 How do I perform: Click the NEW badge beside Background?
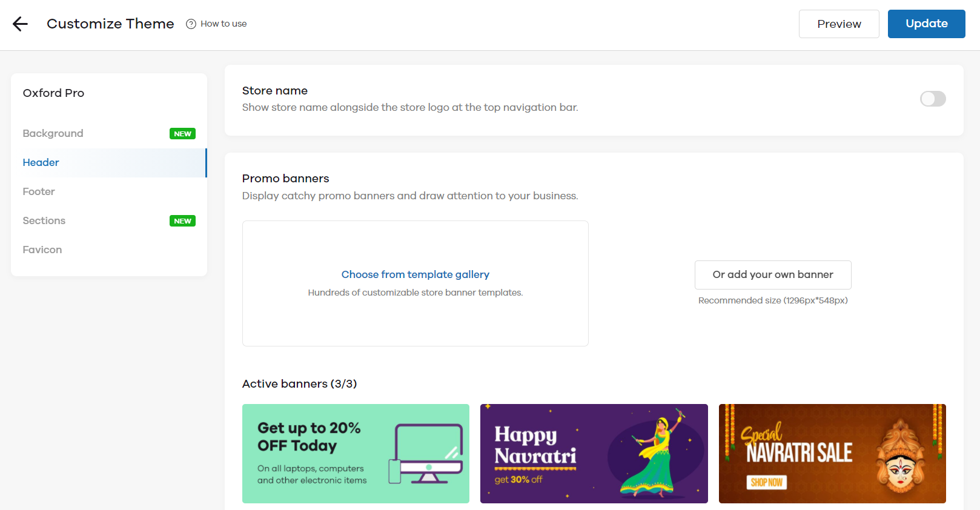[x=182, y=134]
